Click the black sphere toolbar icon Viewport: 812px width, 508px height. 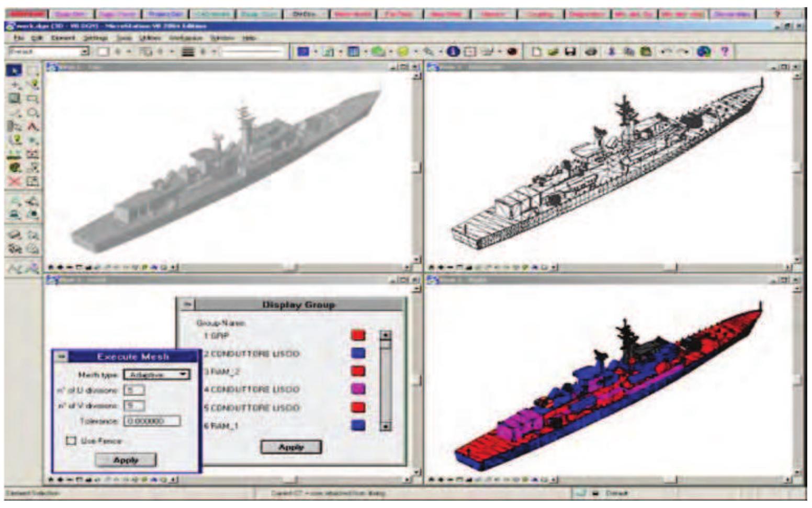[512, 51]
